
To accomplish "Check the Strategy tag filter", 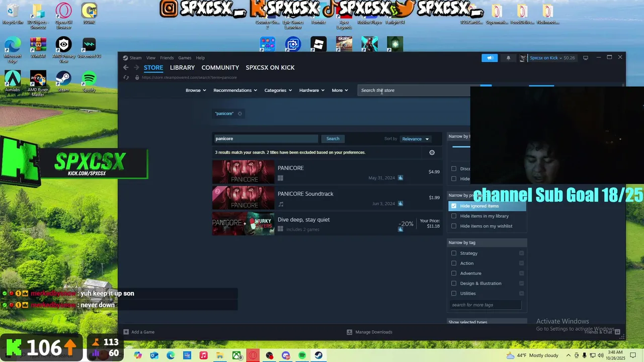I will [x=454, y=253].
